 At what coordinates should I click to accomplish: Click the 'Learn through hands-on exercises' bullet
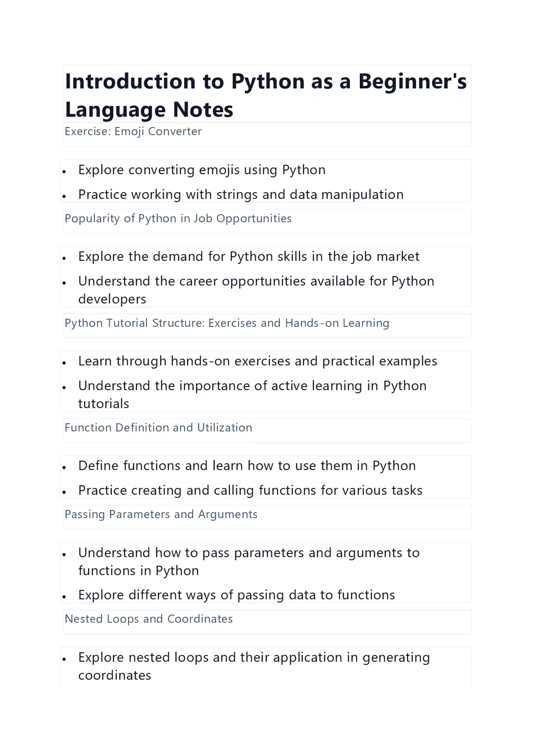257,361
